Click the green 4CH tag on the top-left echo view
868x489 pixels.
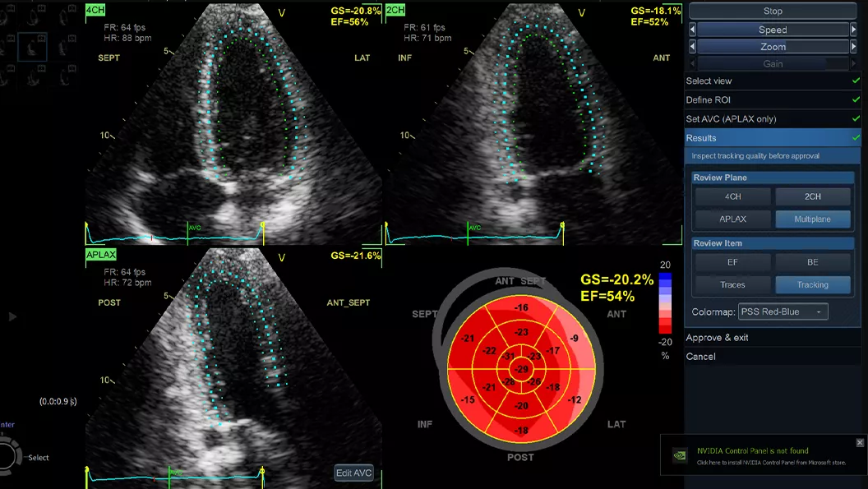(x=95, y=10)
